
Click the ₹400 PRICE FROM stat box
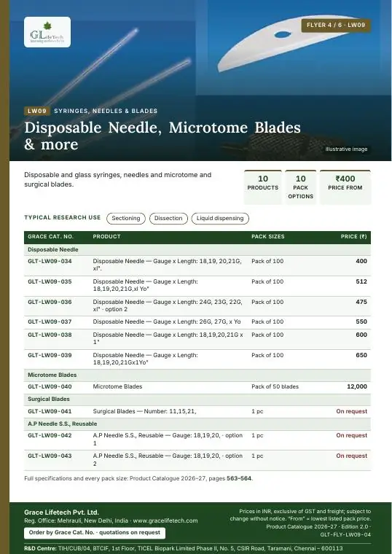[345, 187]
